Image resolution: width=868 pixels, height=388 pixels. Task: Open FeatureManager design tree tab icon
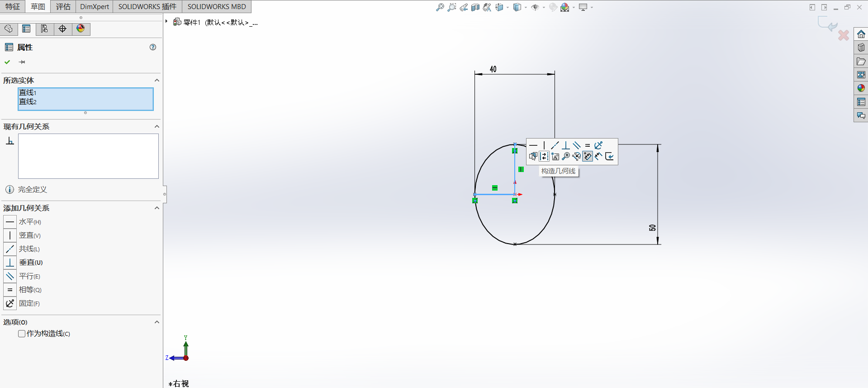click(x=9, y=29)
